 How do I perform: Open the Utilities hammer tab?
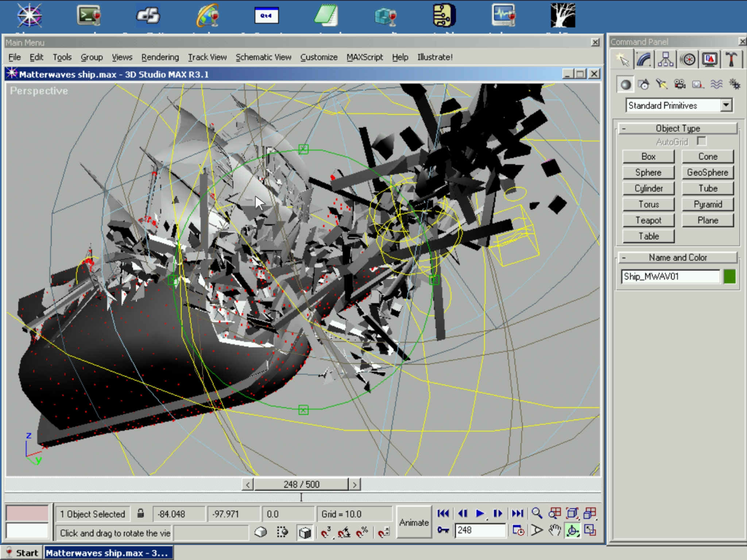point(731,59)
